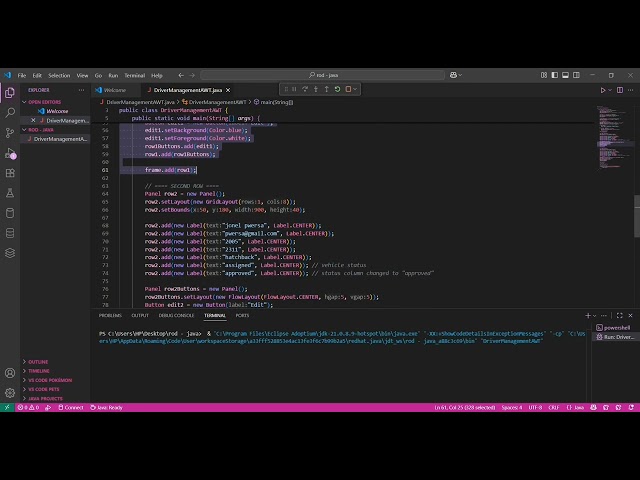Open the Source Control view icon

click(x=10, y=133)
